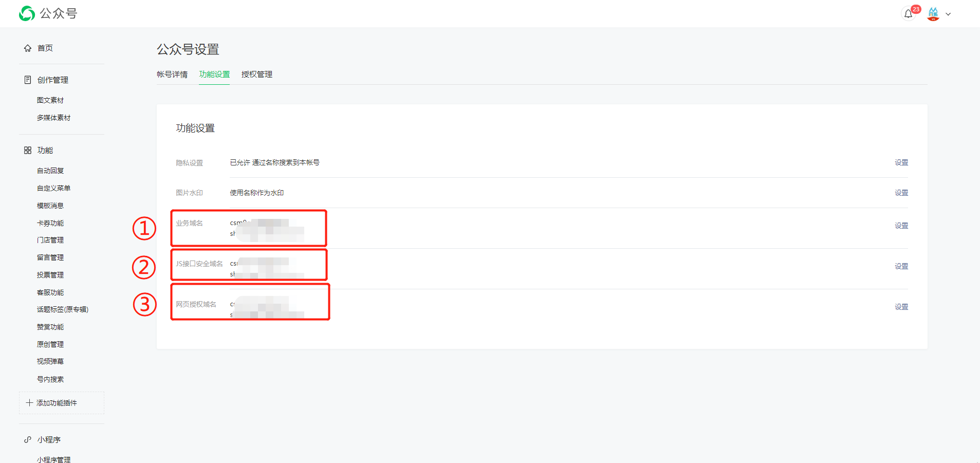Click 设置 for JS接口安全域名 row
The image size is (980, 463).
tap(901, 266)
